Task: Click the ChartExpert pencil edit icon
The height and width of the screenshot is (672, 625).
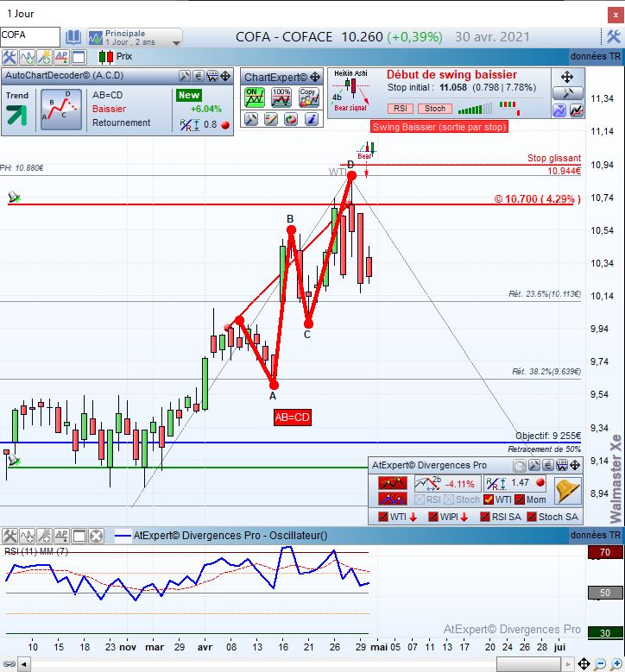Action: [x=271, y=119]
